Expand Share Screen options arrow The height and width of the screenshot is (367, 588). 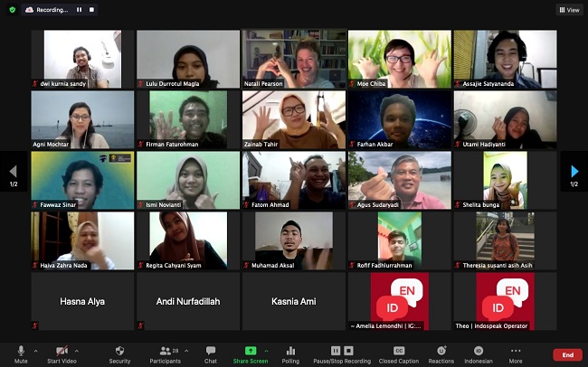pyautogui.click(x=266, y=350)
